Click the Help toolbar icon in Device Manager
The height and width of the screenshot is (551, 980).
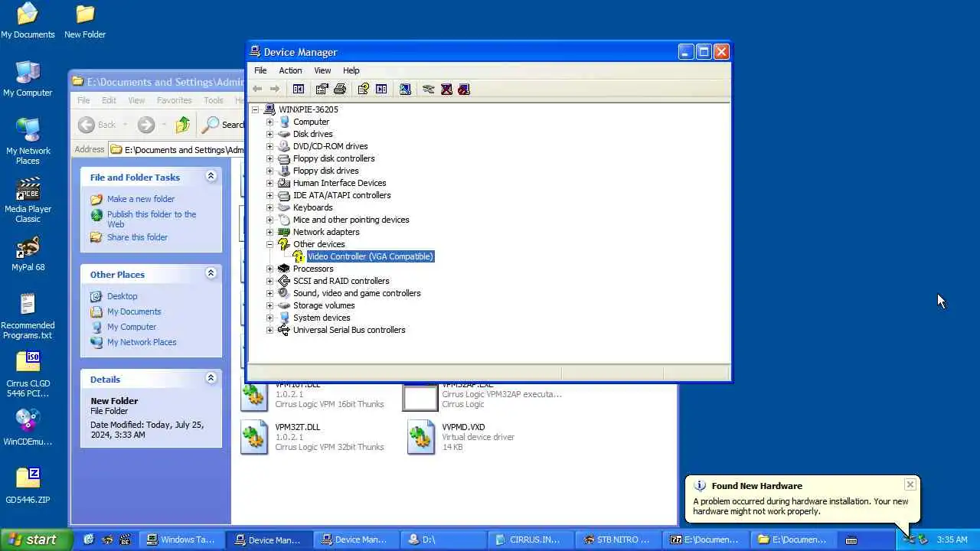click(x=364, y=90)
